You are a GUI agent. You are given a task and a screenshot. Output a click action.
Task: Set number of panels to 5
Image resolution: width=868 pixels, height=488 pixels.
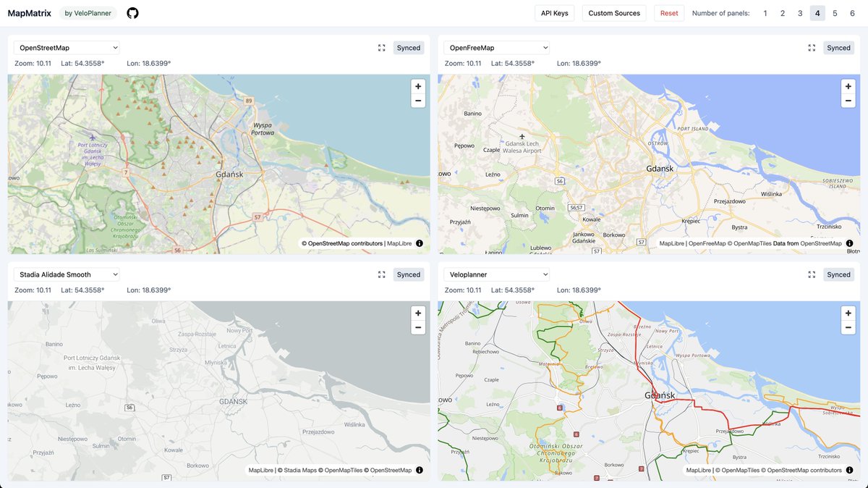(835, 13)
